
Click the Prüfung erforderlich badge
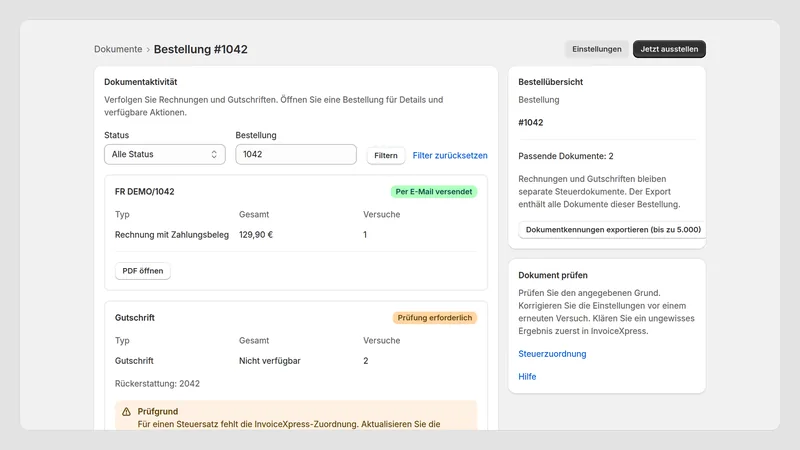435,318
